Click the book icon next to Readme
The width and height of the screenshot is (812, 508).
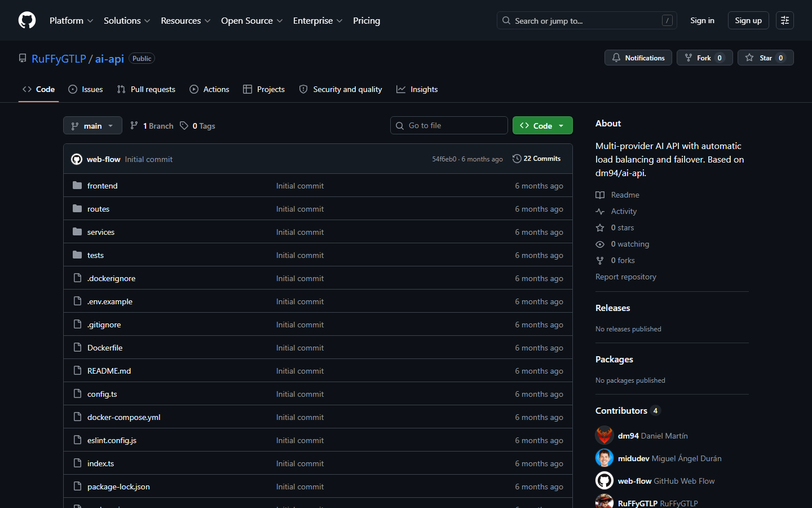coord(600,195)
